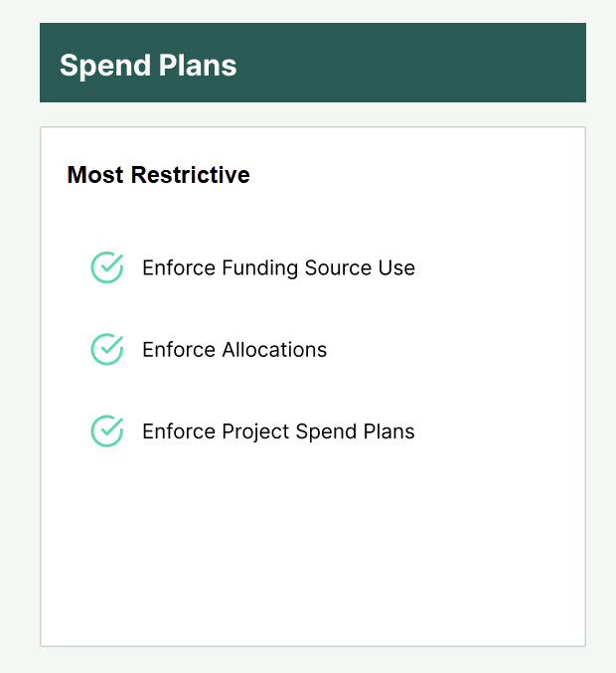
Task: Click the word Plans in the green banner
Action: click(198, 65)
